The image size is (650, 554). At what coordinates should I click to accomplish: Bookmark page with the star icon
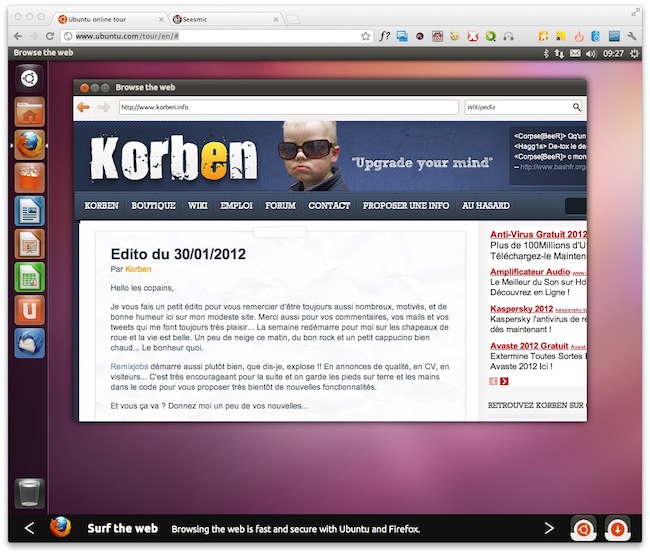click(x=365, y=36)
